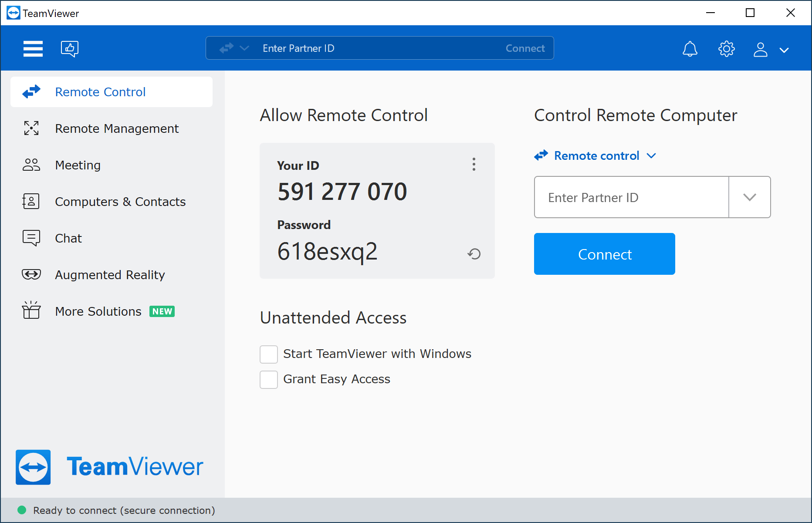Open the Your ID options menu
The height and width of the screenshot is (523, 812).
tap(474, 165)
